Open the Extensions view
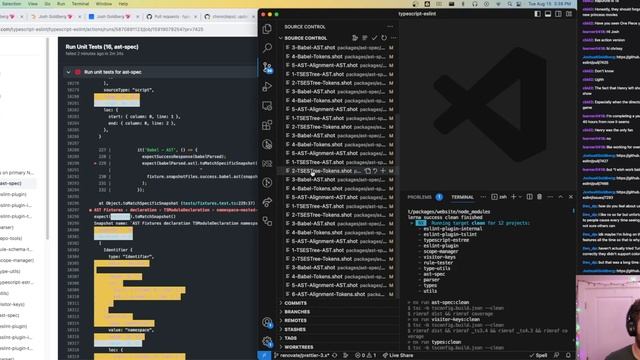 coord(267,125)
